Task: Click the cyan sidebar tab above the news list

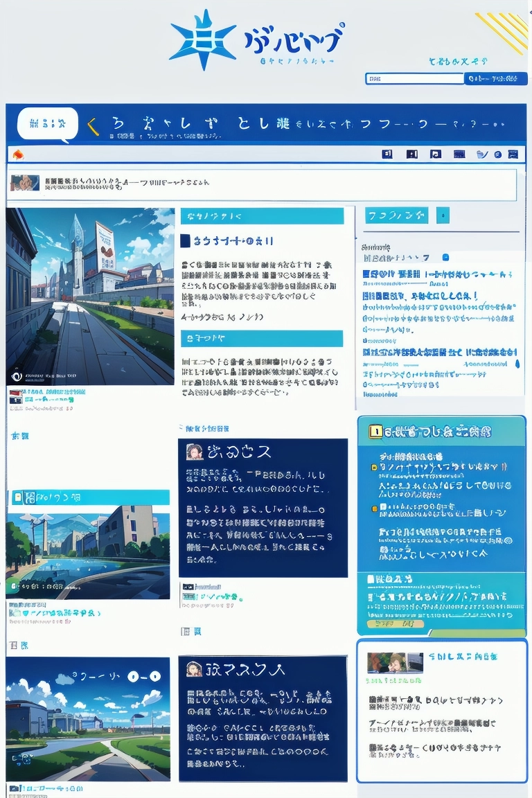Action: (x=397, y=215)
